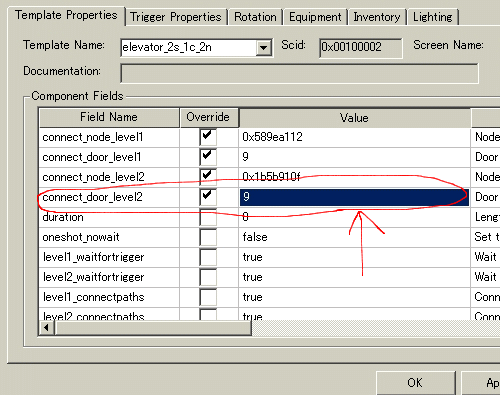
Task: Select value 0x589ea112 cell
Action: (354, 137)
